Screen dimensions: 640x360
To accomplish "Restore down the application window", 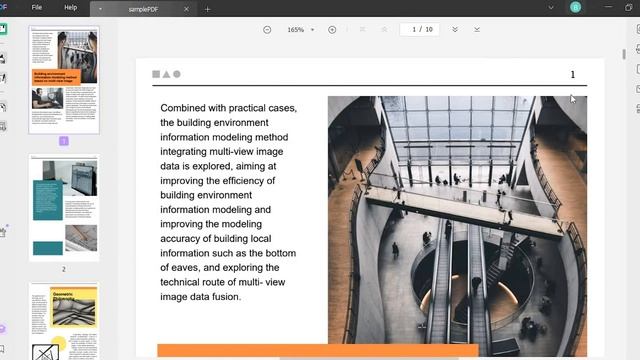I will [628, 7].
